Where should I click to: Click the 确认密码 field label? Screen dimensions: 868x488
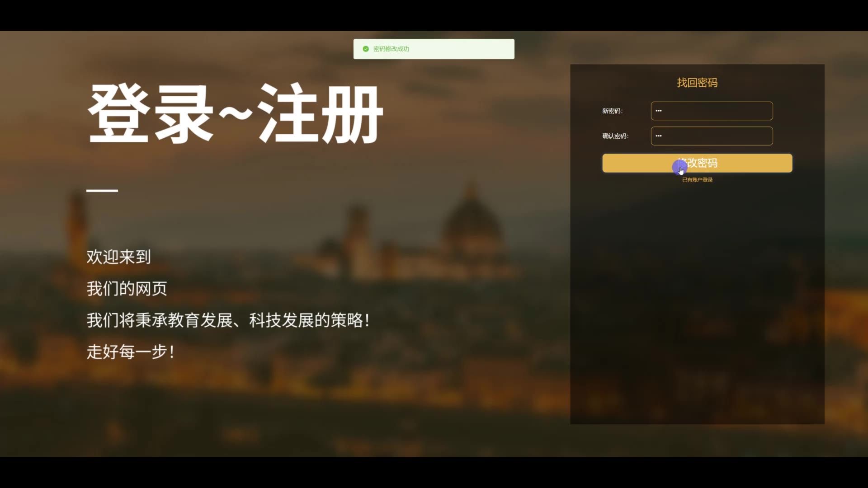tap(615, 136)
